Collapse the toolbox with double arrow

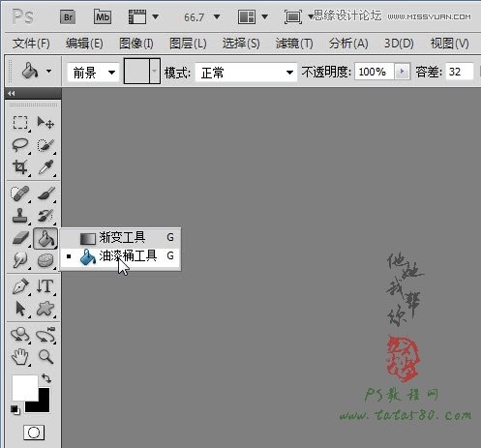(x=12, y=94)
